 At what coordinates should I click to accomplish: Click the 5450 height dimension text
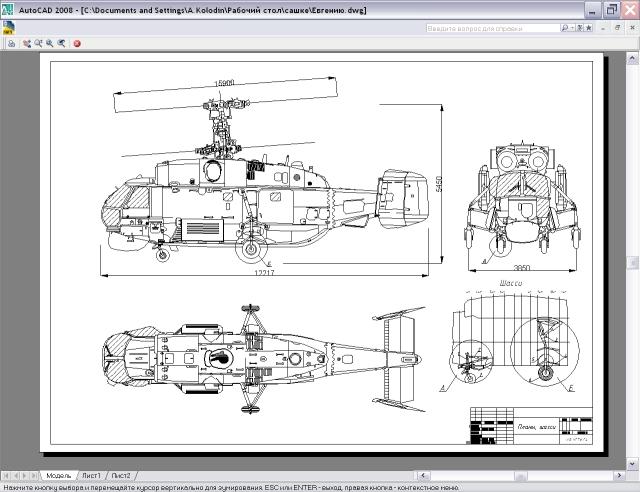[x=439, y=184]
